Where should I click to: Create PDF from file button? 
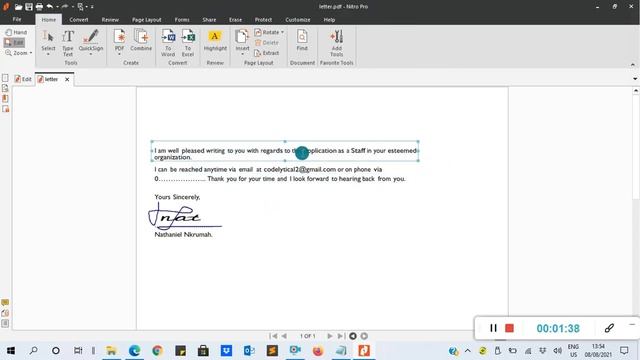(x=119, y=42)
